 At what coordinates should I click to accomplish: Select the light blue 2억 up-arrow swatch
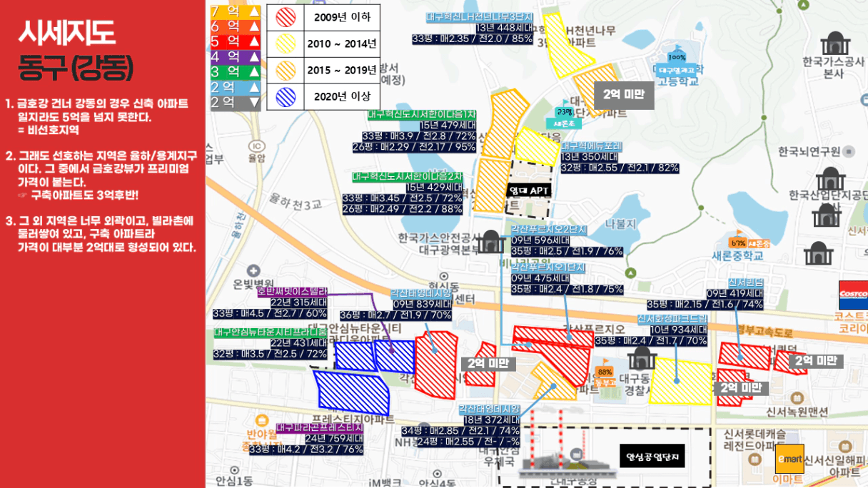[236, 87]
